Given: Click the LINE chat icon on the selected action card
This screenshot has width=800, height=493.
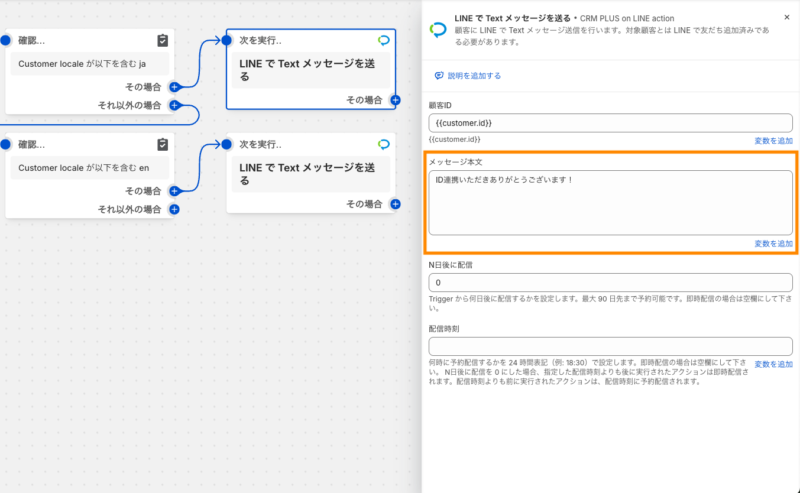Looking at the screenshot, I should pyautogui.click(x=384, y=40).
